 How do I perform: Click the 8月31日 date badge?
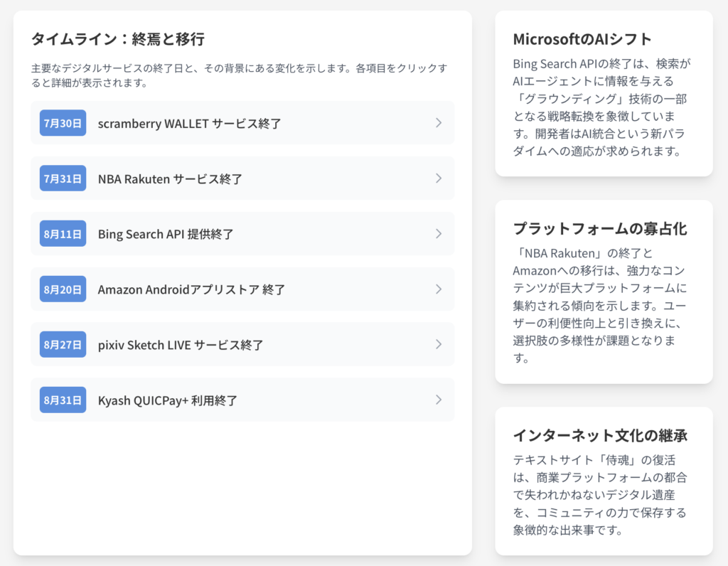pyautogui.click(x=63, y=400)
